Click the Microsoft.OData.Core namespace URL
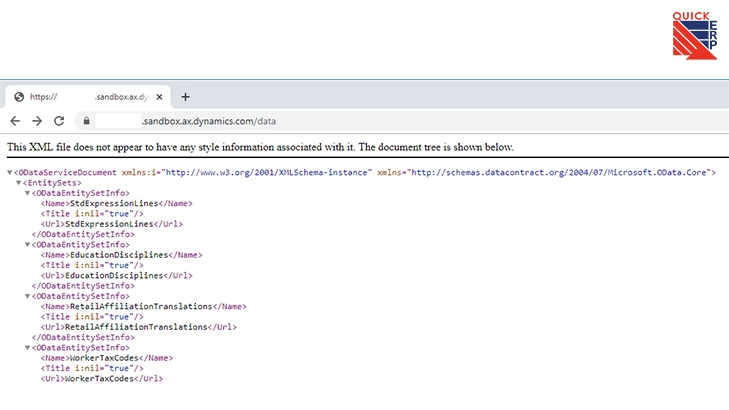 tap(559, 172)
